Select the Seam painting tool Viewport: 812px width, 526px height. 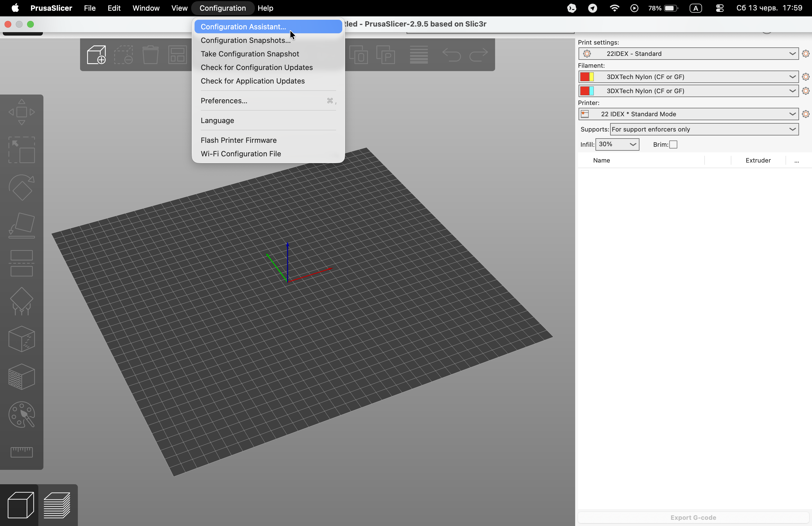click(21, 339)
